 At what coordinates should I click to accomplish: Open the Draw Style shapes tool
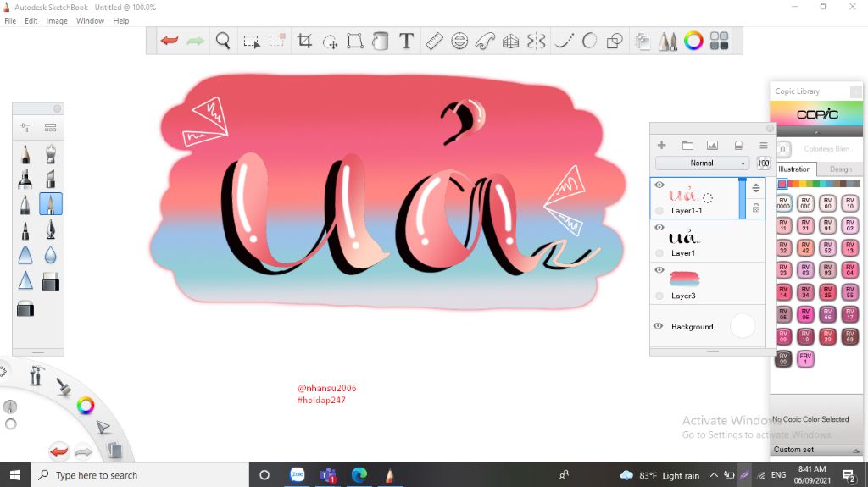615,41
